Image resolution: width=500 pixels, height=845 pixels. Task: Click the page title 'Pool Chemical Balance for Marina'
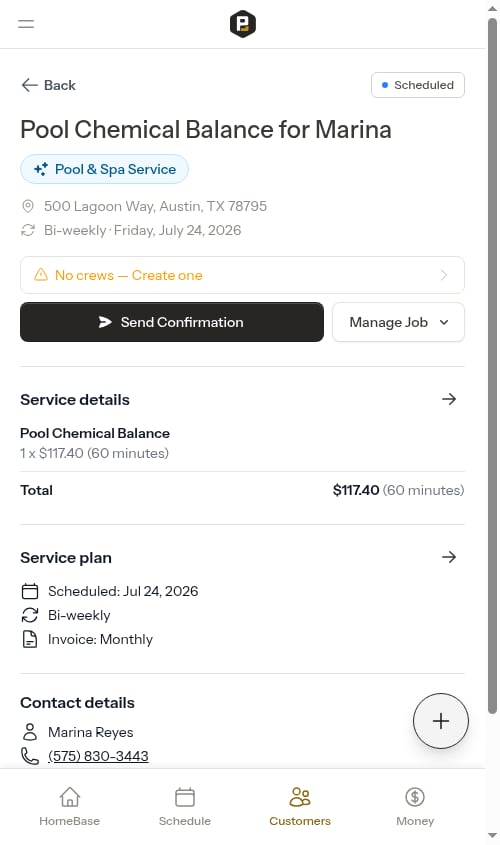coord(206,129)
